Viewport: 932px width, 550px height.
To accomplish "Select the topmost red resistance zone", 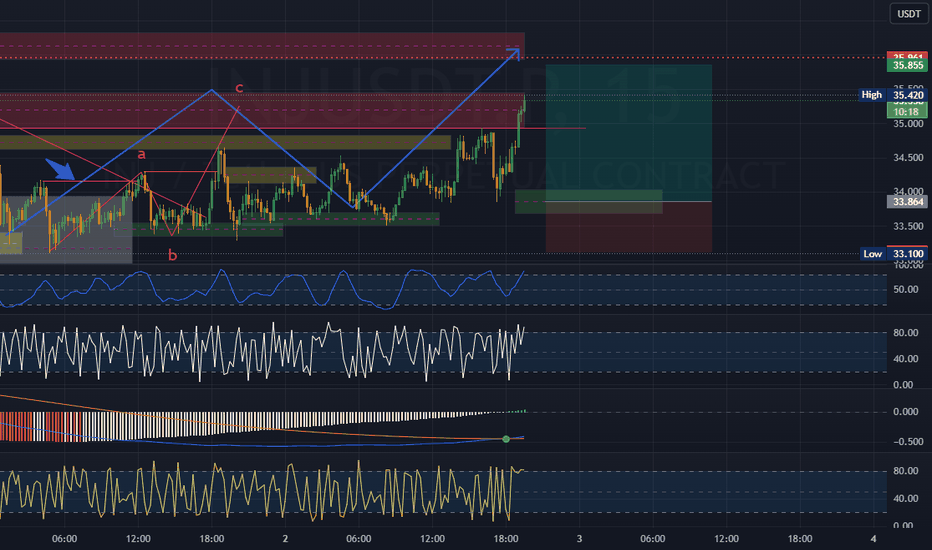I will click(262, 46).
